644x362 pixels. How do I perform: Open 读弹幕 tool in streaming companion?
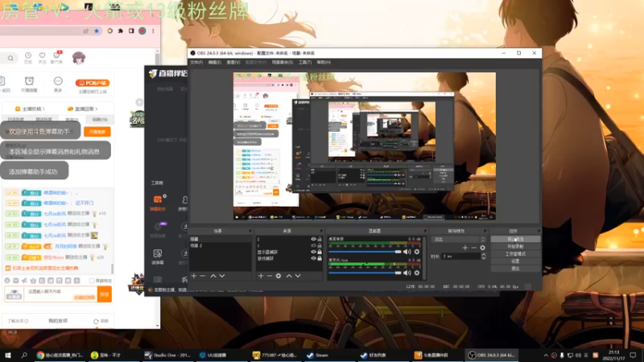tap(158, 257)
